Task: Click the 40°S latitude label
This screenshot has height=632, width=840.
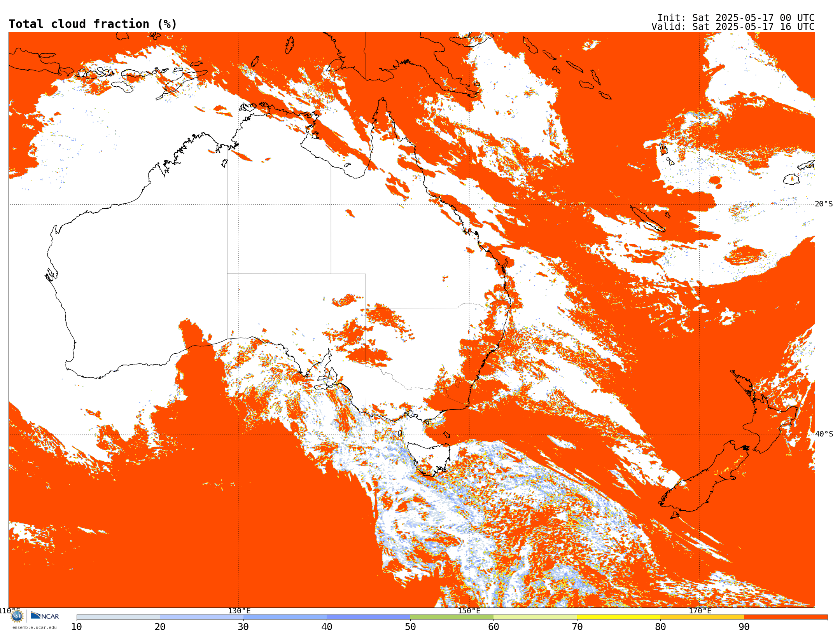Action: point(824,434)
